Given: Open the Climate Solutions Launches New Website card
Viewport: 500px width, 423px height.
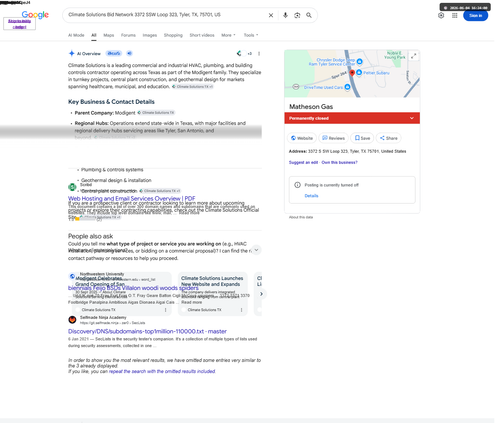Looking at the screenshot, I should (213, 294).
